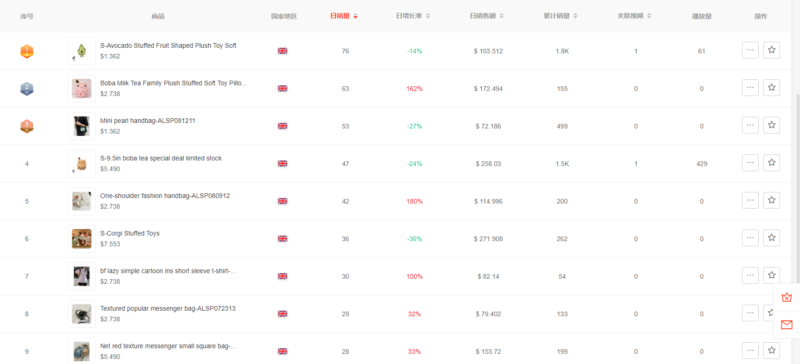
Task: Click the gold rank 1 badge
Action: 27,51
